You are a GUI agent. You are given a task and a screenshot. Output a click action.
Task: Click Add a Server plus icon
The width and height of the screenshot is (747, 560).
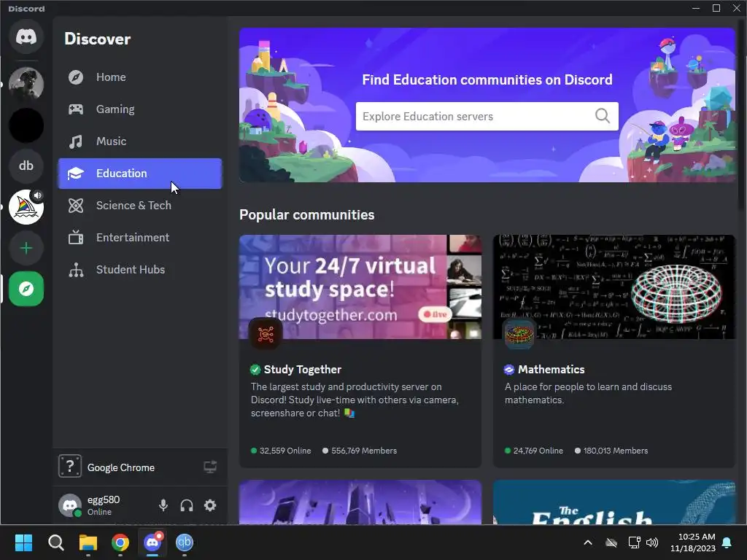click(x=26, y=248)
